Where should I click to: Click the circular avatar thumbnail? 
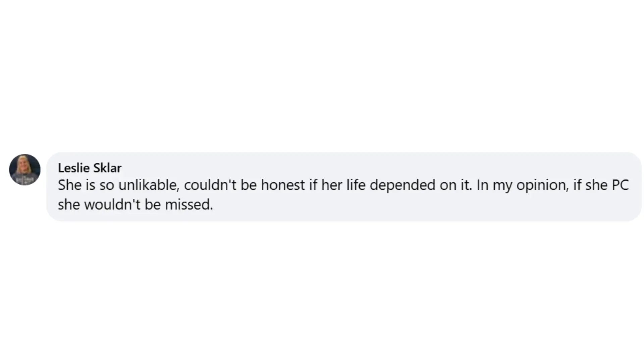click(24, 170)
